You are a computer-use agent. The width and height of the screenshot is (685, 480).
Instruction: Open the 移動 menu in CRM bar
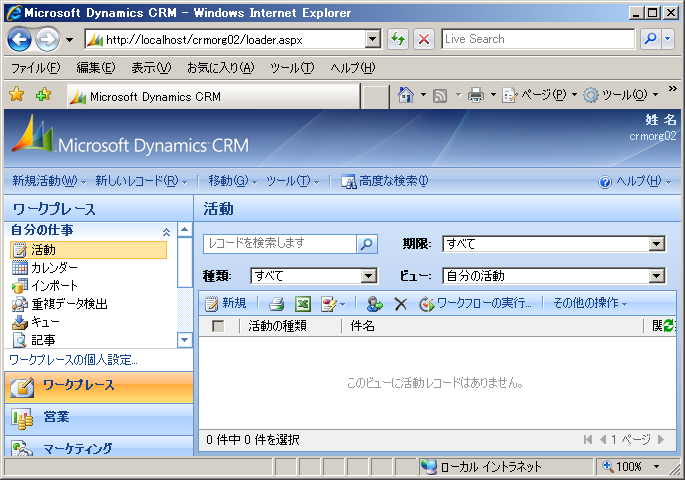pos(232,181)
